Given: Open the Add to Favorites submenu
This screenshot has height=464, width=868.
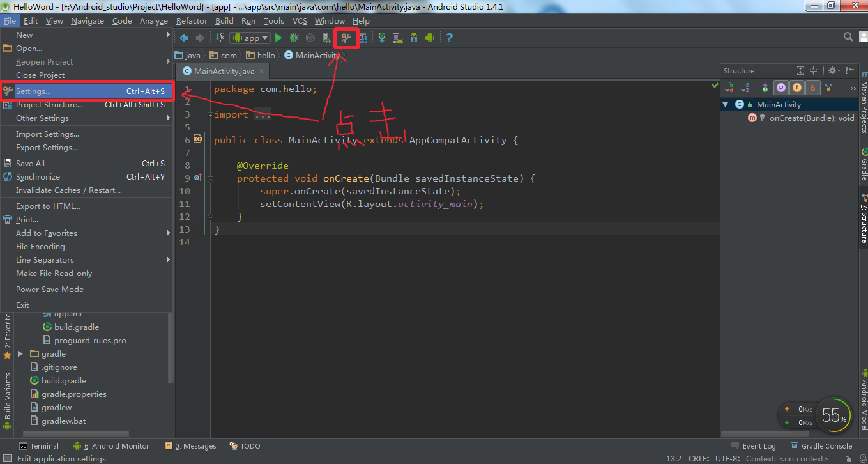Looking at the screenshot, I should pyautogui.click(x=87, y=233).
